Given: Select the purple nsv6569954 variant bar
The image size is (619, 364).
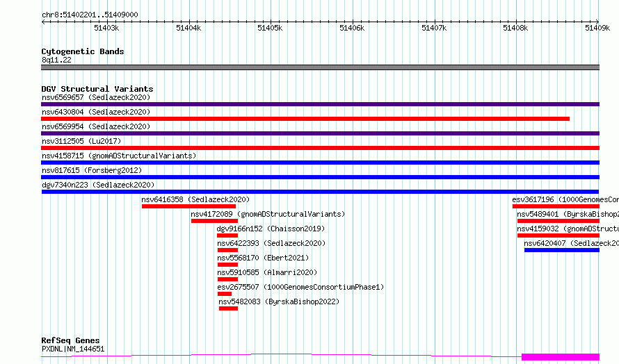Looking at the screenshot, I should pos(320,133).
